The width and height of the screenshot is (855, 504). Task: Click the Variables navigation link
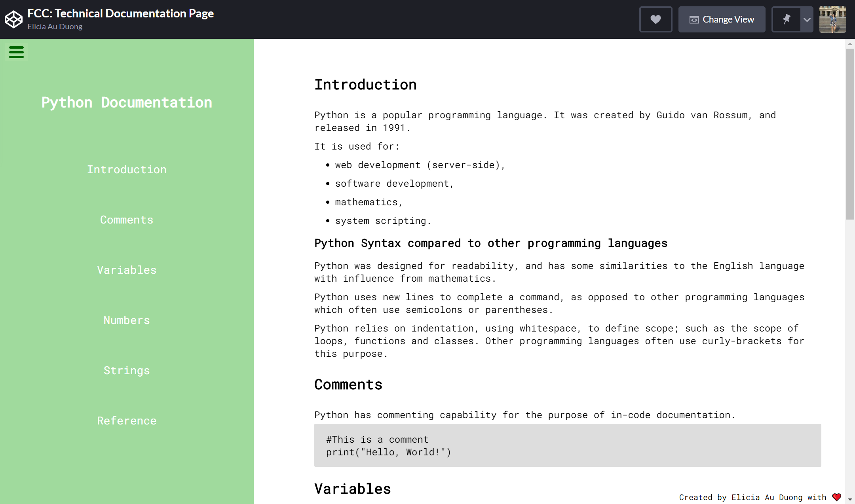click(127, 269)
